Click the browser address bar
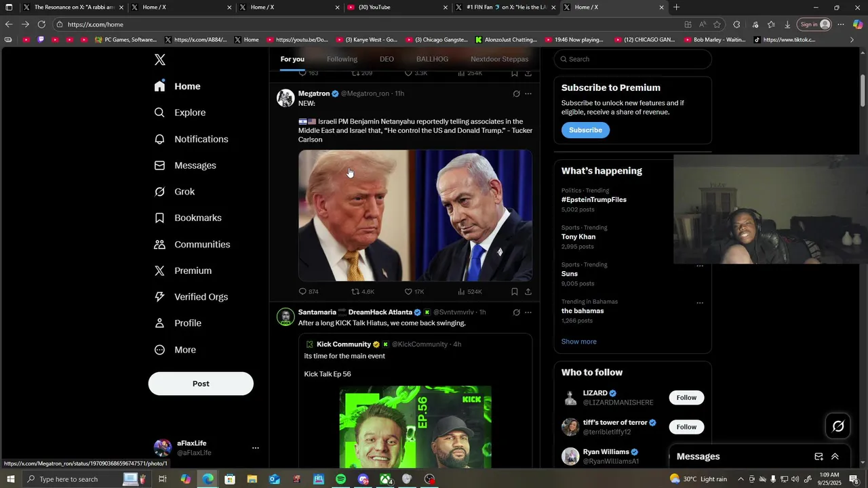The width and height of the screenshot is (868, 488). [366, 24]
